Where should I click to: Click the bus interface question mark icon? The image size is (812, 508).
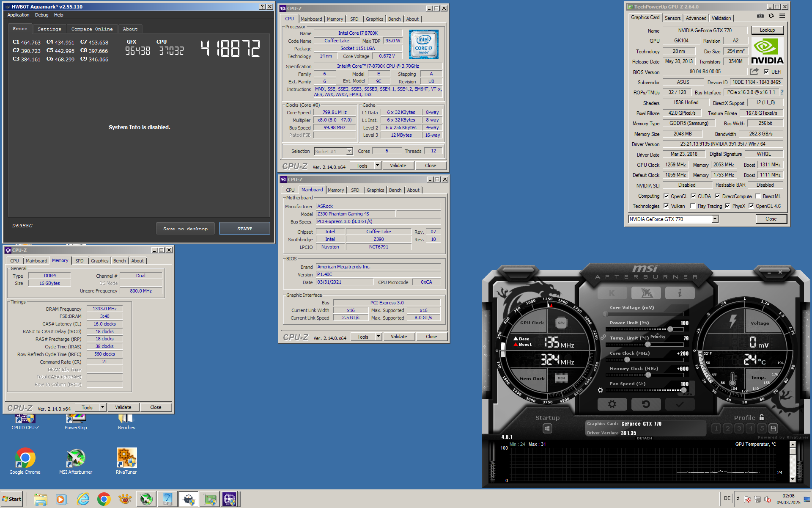click(x=782, y=92)
